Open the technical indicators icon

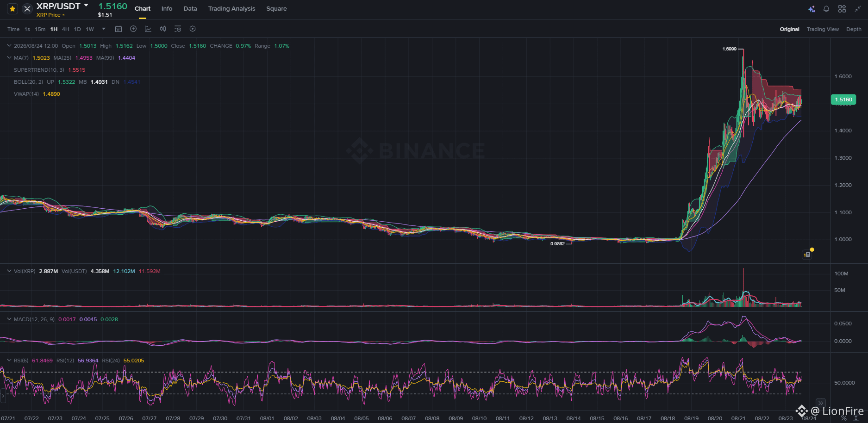[148, 29]
